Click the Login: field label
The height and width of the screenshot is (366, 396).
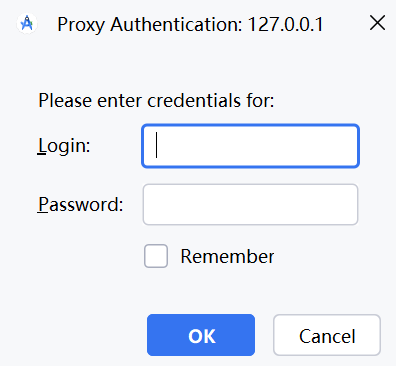pyautogui.click(x=64, y=146)
